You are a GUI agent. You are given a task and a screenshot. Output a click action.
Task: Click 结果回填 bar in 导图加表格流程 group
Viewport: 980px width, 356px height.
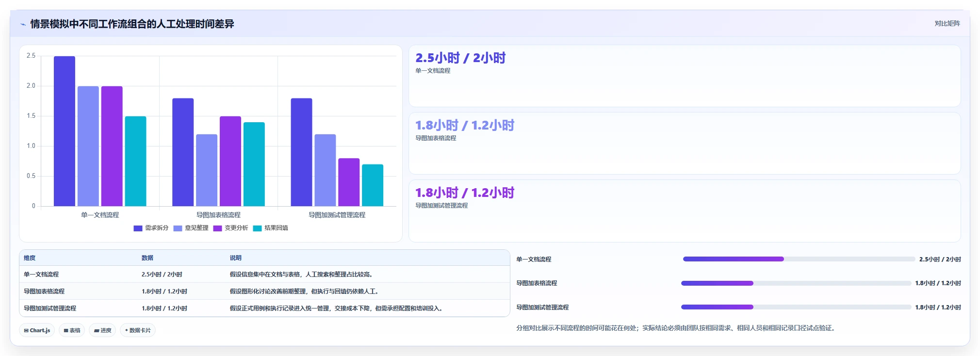pos(254,164)
